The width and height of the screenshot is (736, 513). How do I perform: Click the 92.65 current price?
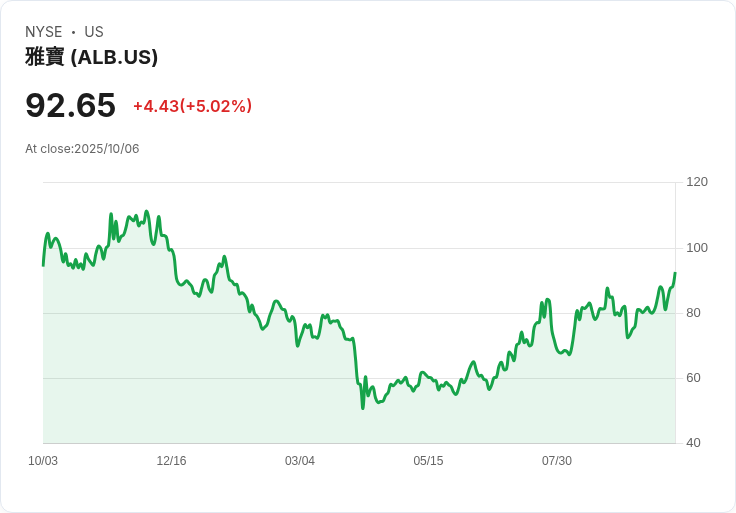(x=70, y=105)
